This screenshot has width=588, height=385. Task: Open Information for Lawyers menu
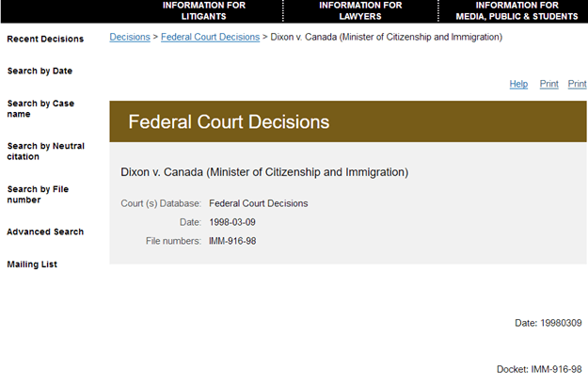(x=360, y=10)
